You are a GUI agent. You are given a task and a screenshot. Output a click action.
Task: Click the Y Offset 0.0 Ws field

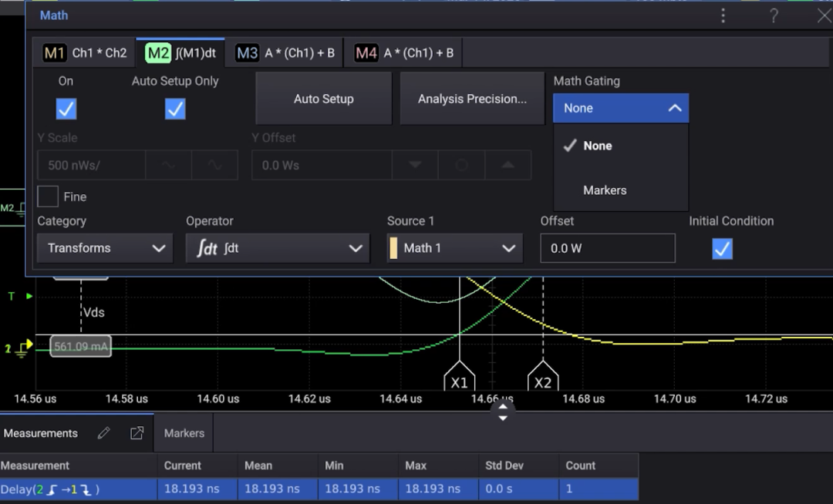(322, 165)
